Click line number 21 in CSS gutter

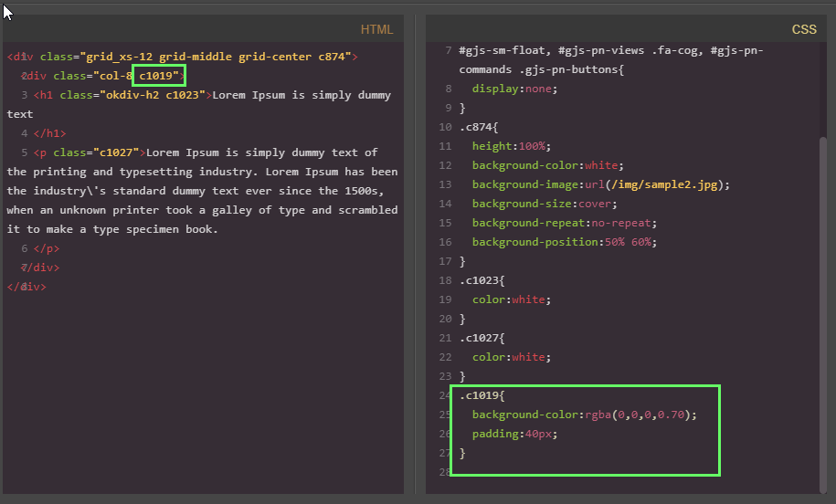tap(445, 338)
